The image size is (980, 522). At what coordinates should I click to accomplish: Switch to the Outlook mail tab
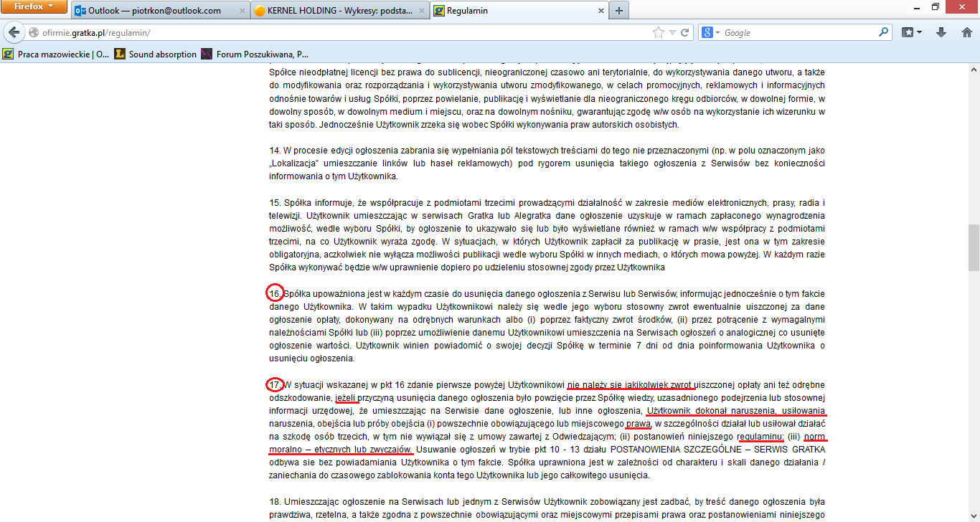coord(154,11)
